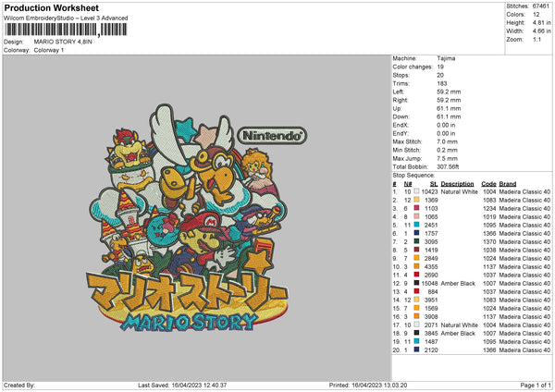Click the magenta swatch in stop row 3
Viewport: 555px width, 392px height.
pos(416,208)
